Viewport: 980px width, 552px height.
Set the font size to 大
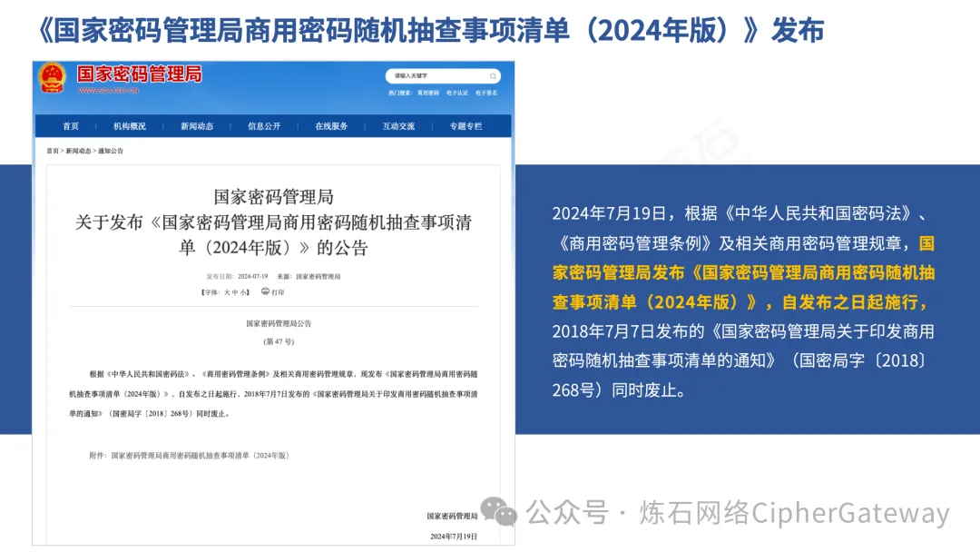click(x=228, y=292)
